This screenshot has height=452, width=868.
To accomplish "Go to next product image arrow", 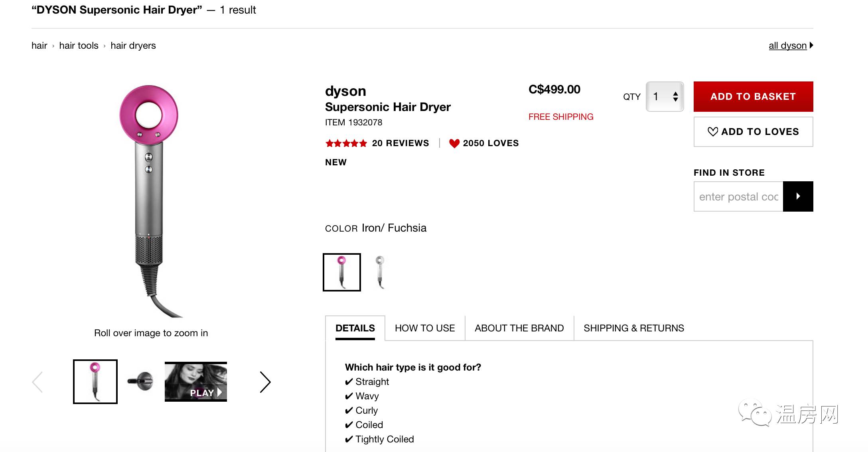I will pyautogui.click(x=265, y=382).
